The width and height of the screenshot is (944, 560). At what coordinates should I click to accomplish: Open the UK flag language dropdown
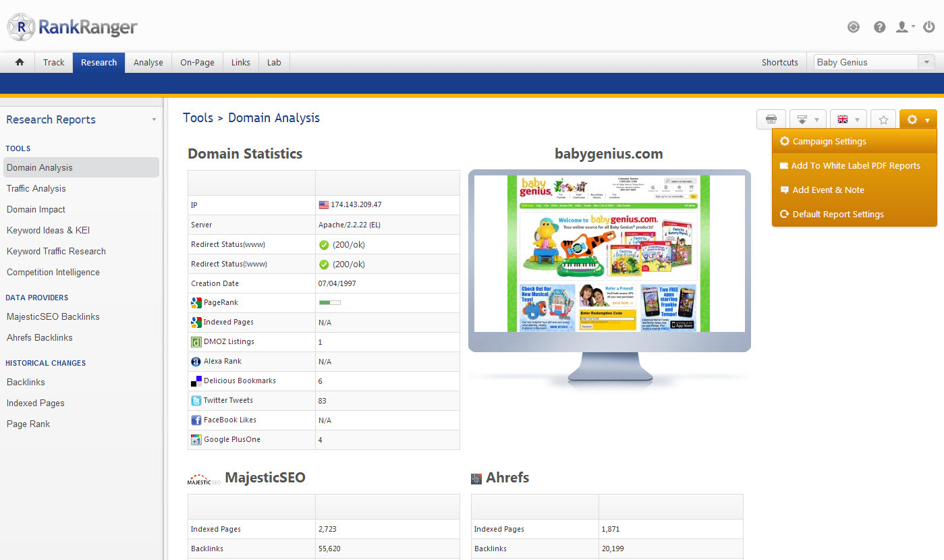coord(848,119)
